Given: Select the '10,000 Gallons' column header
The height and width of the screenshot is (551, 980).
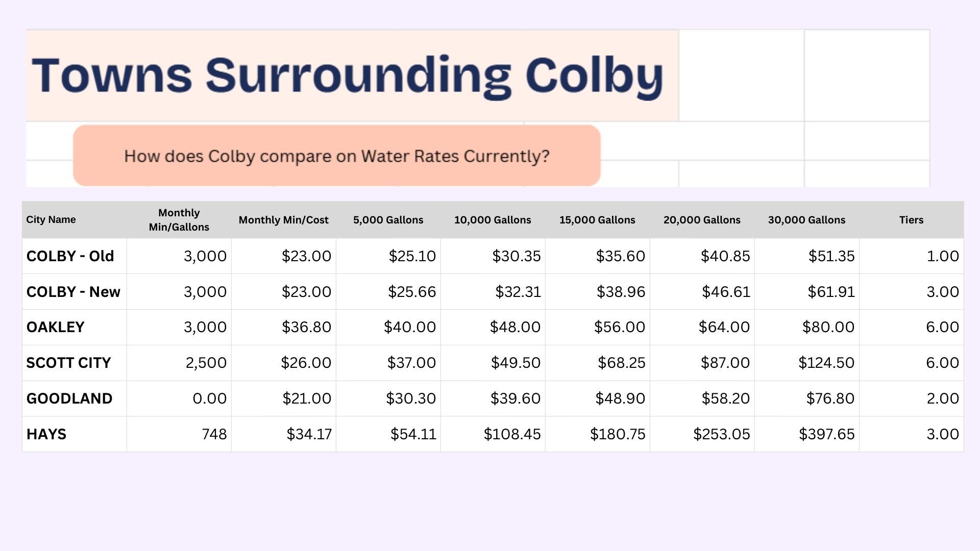Looking at the screenshot, I should (493, 220).
